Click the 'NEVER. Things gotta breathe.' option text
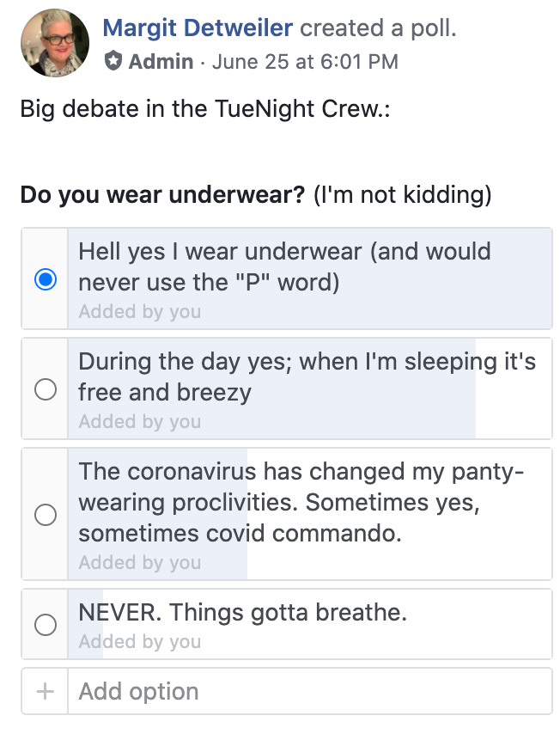The width and height of the screenshot is (560, 734). coord(243,612)
